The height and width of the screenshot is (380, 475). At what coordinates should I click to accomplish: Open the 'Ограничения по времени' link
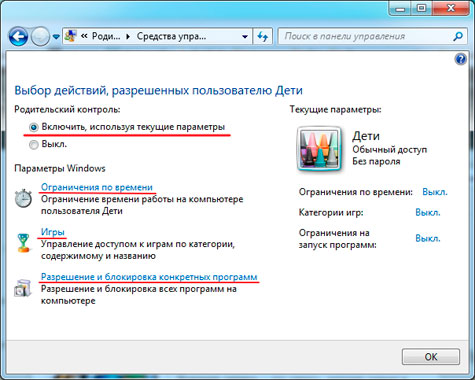[97, 187]
